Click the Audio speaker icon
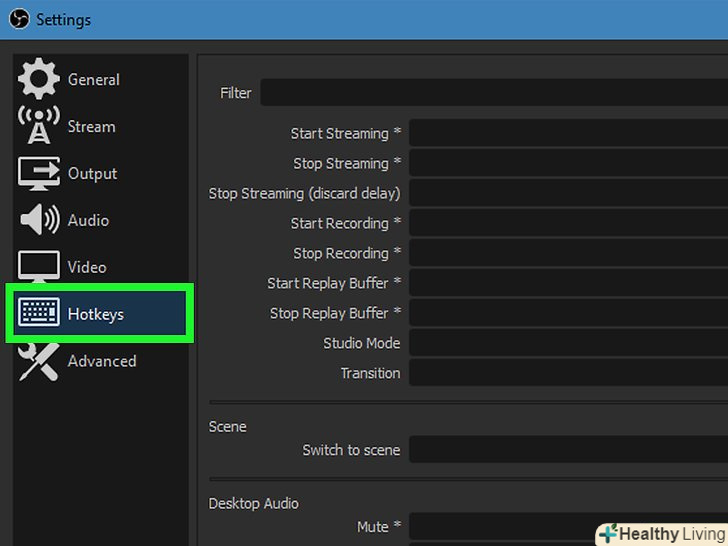Image resolution: width=728 pixels, height=546 pixels. pyautogui.click(x=40, y=220)
